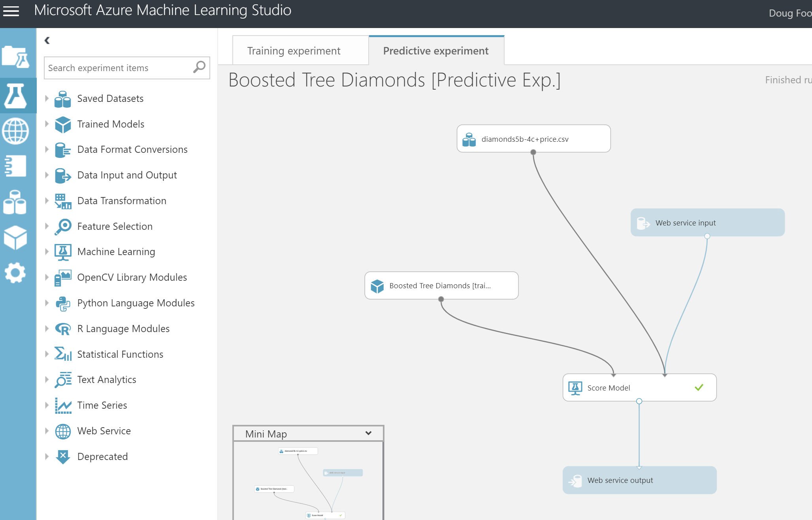The width and height of the screenshot is (812, 520).
Task: Open Settings gear in sidebar
Action: coord(15,273)
